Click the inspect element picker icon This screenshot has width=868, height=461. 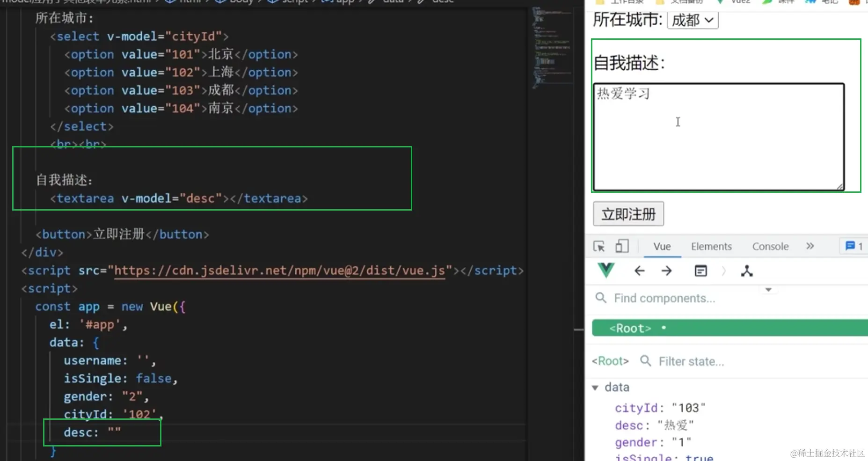point(599,246)
